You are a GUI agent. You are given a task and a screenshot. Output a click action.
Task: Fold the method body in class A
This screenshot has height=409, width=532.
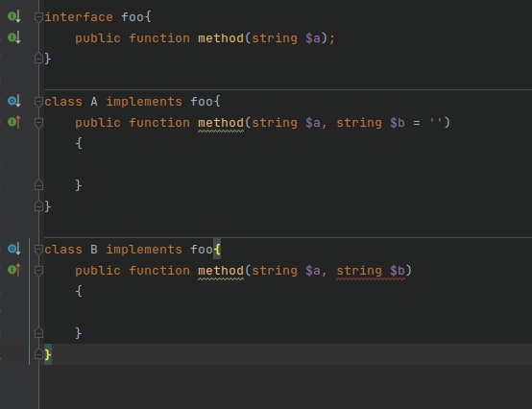tap(38, 123)
